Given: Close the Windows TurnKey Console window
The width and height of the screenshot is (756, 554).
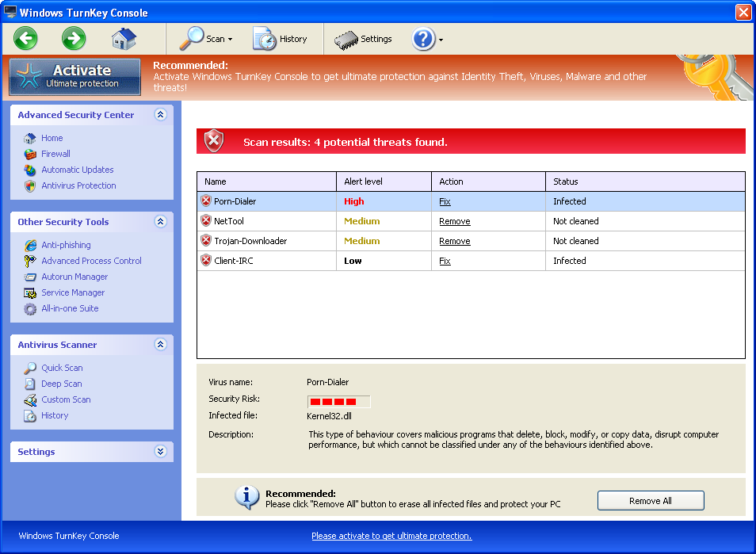Looking at the screenshot, I should (743, 12).
